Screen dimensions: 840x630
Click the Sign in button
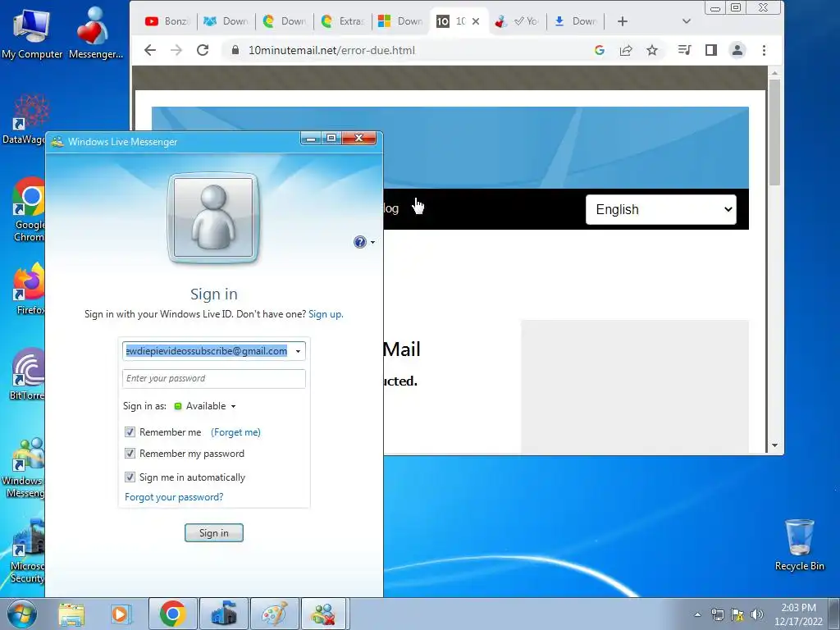coord(214,533)
